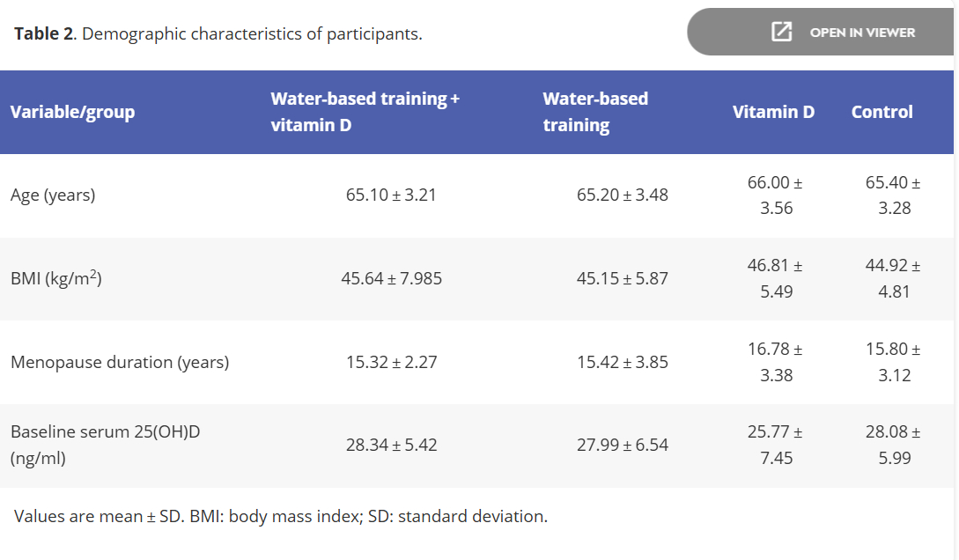Image resolution: width=959 pixels, height=560 pixels.
Task: Click the Vitamin D serum value 25.77 ± 7.45
Action: coord(775,446)
